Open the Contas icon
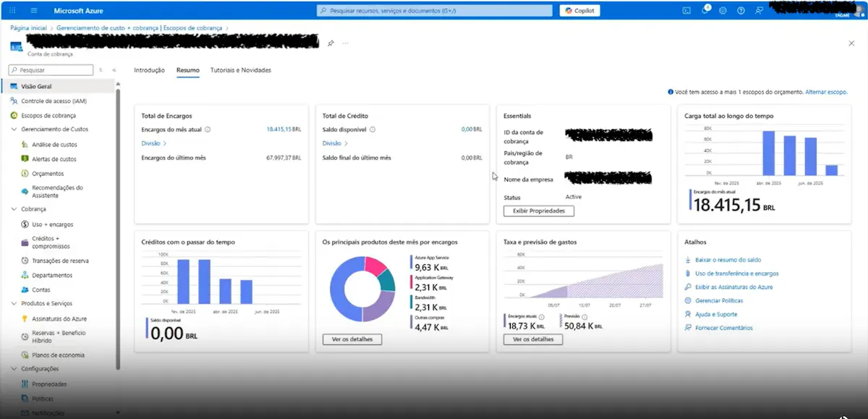Viewport: 868px width, 419px height. [x=25, y=289]
